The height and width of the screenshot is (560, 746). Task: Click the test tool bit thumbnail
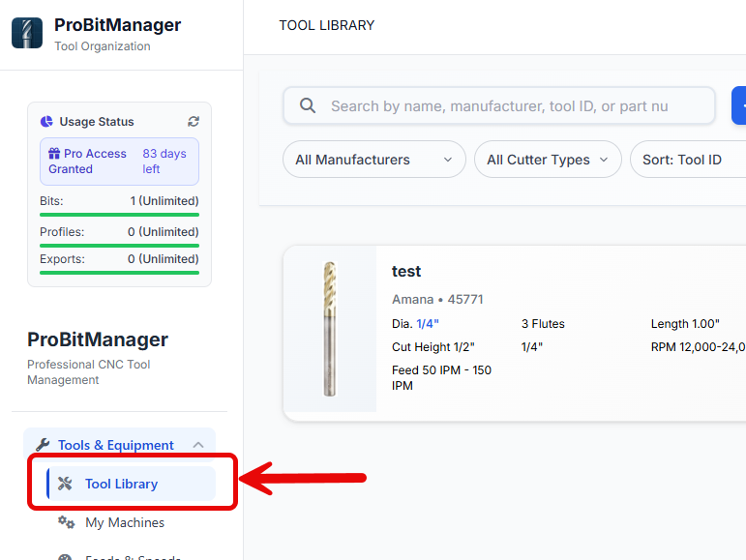click(330, 329)
